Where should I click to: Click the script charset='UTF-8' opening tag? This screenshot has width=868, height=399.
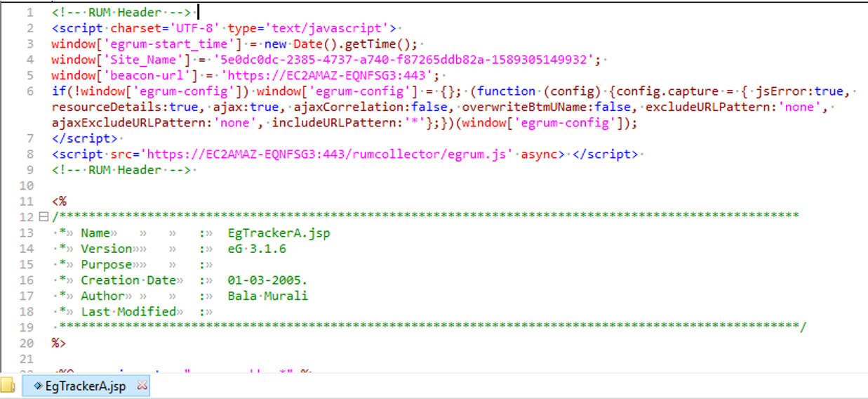pos(225,29)
